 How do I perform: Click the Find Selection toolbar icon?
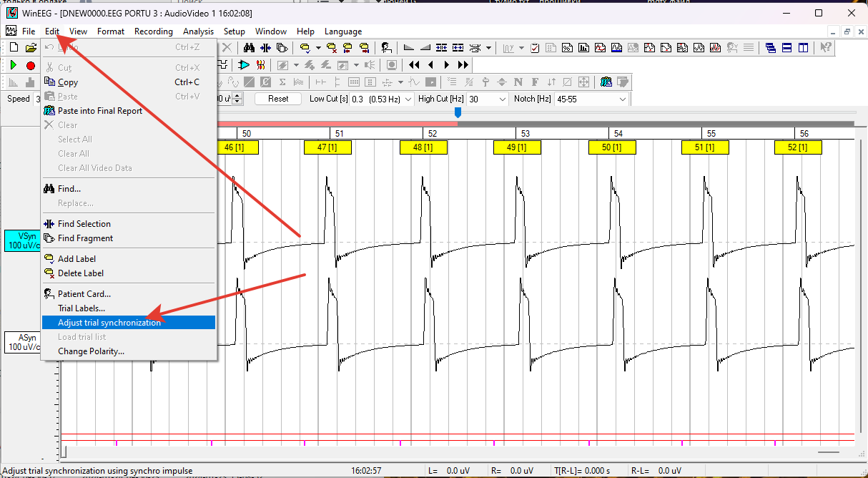click(x=265, y=48)
